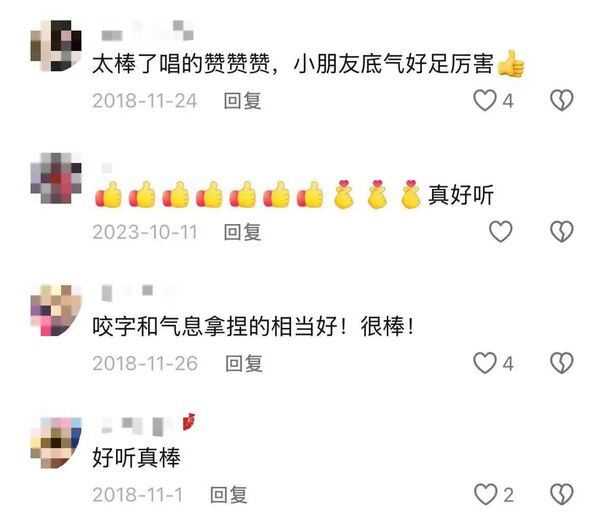Dislike the 2018-11-26 comment via broken heart
Image resolution: width=600 pixels, height=524 pixels.
click(x=562, y=363)
